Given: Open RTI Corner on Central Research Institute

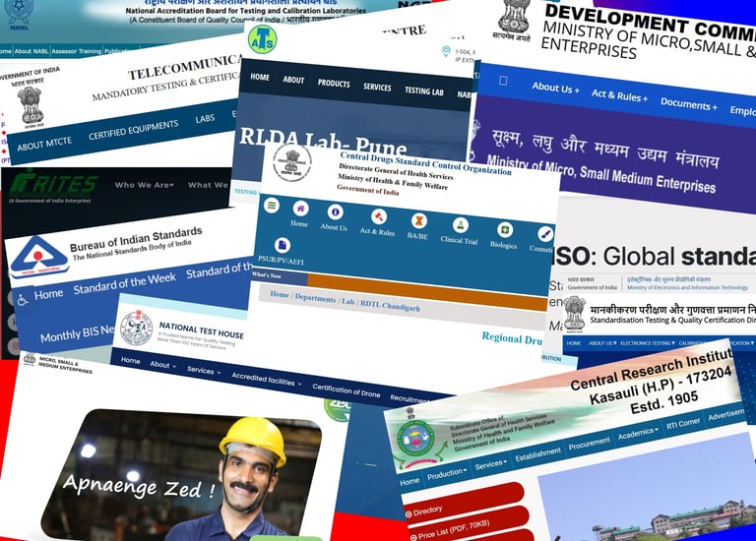Looking at the screenshot, I should point(683,423).
